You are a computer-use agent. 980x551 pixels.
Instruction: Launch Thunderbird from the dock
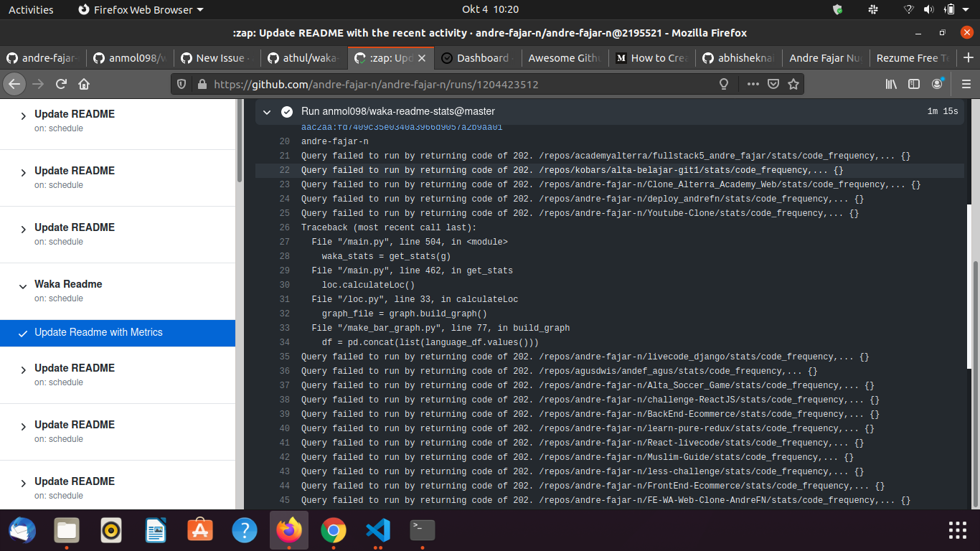pos(22,530)
